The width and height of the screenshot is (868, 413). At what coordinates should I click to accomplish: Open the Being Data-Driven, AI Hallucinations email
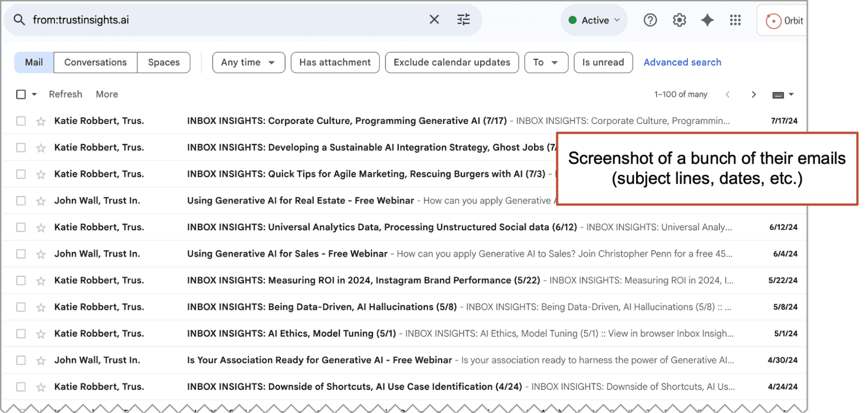[404, 307]
